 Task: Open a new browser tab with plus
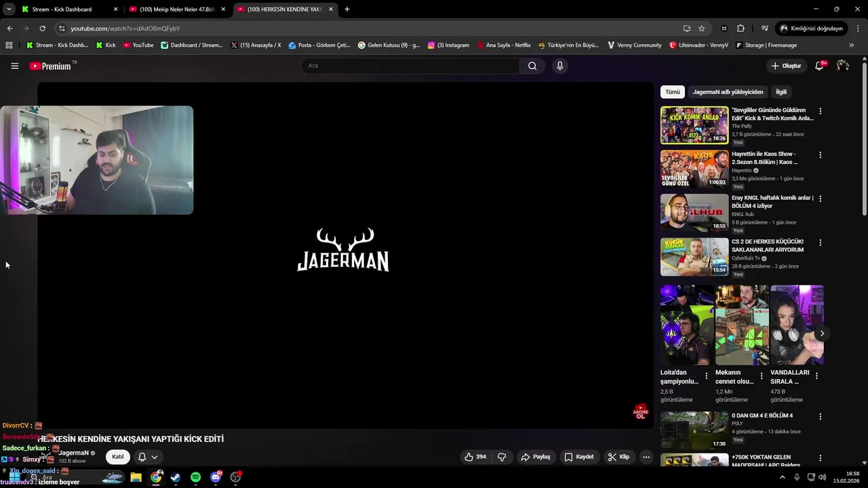[x=347, y=9]
